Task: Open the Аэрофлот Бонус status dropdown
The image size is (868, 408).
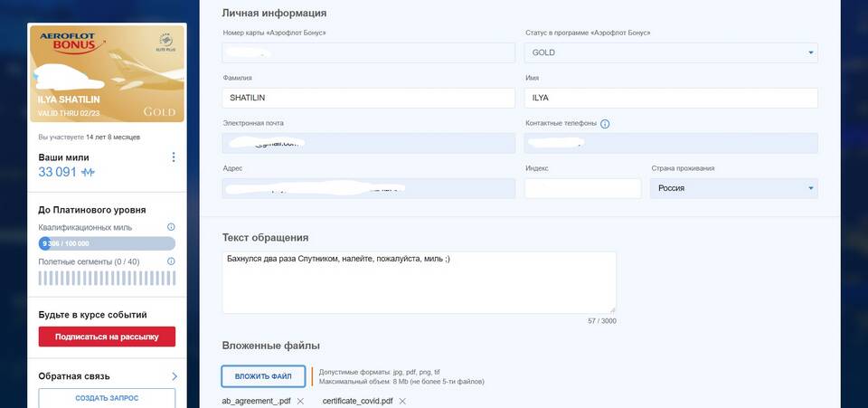Action: pyautogui.click(x=671, y=52)
